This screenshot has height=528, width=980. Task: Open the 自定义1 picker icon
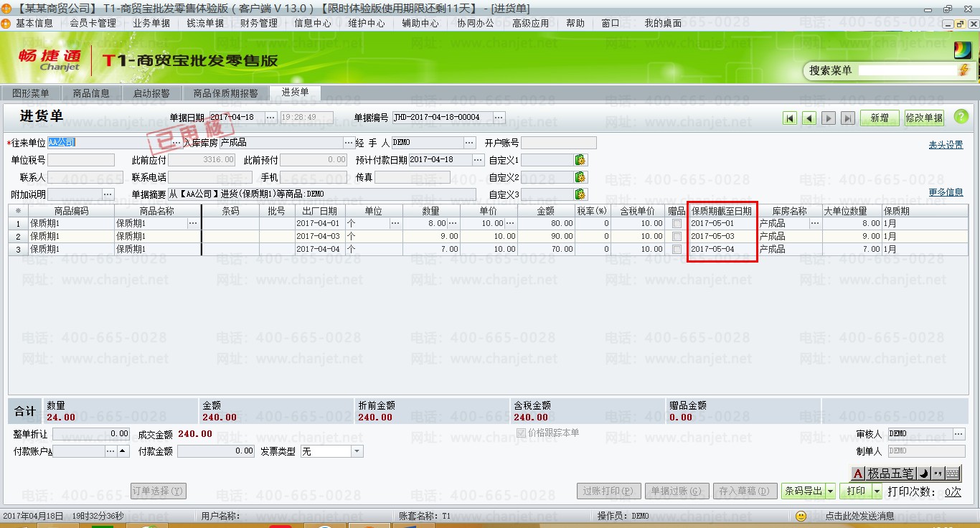point(580,159)
